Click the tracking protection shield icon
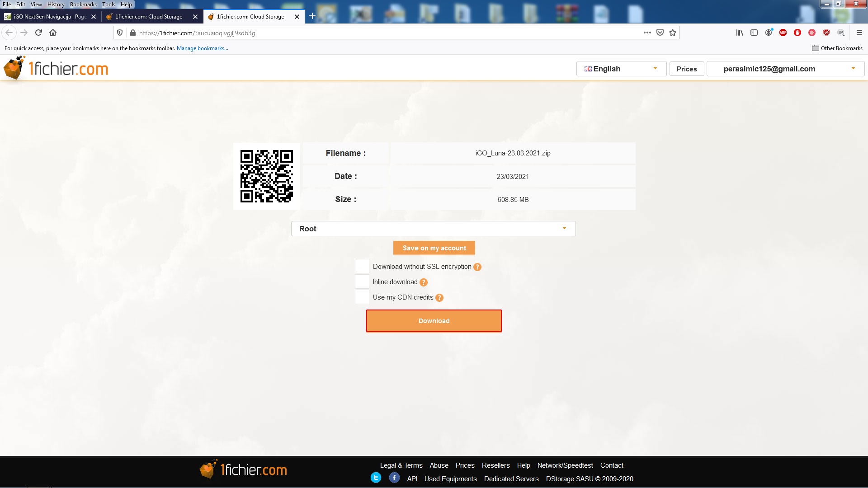 pyautogui.click(x=120, y=33)
